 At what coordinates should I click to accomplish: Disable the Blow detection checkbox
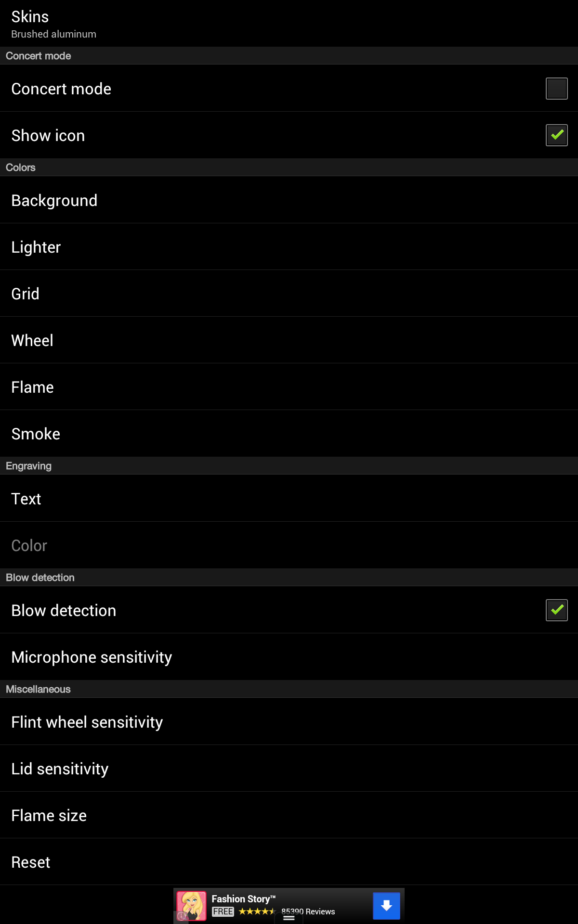[x=556, y=610]
